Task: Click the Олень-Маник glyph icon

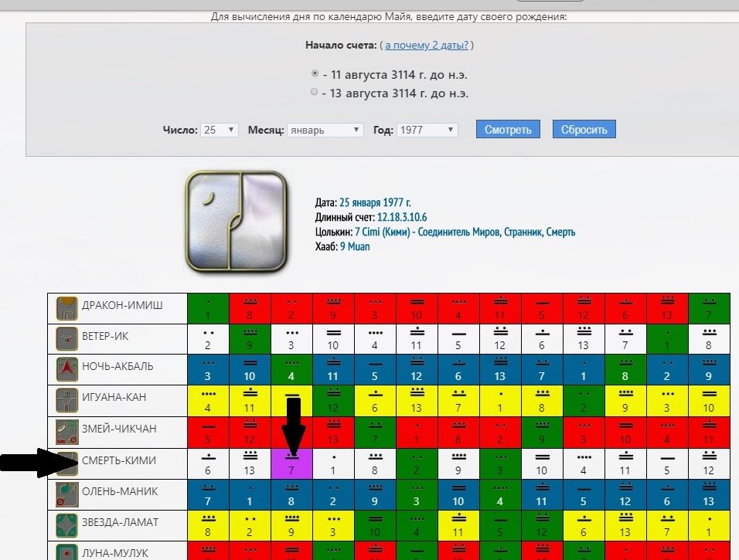Action: point(67,494)
